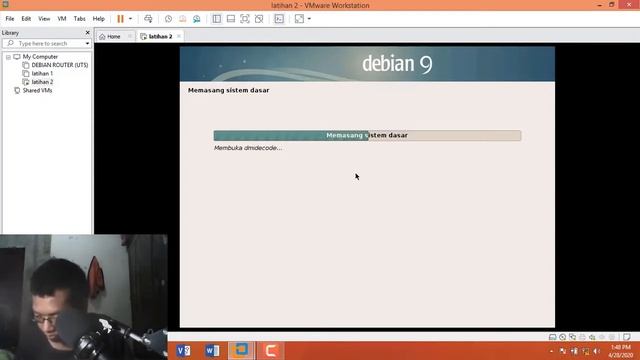Open the View menu
Screen dimensions: 640x360
(x=44, y=19)
